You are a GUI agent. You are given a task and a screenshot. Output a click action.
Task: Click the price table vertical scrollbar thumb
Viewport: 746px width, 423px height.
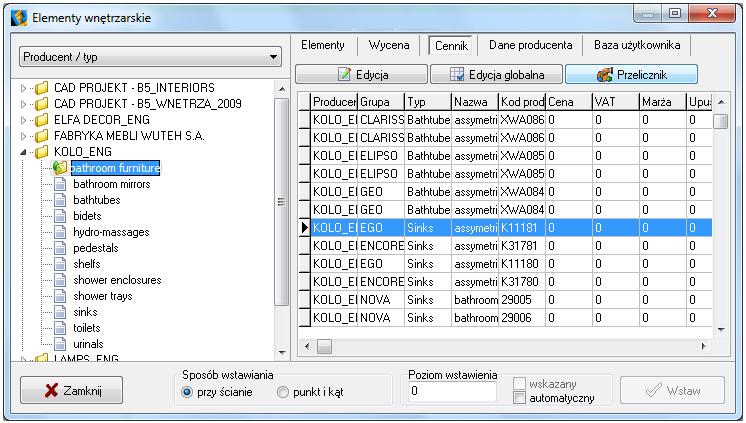click(x=721, y=122)
